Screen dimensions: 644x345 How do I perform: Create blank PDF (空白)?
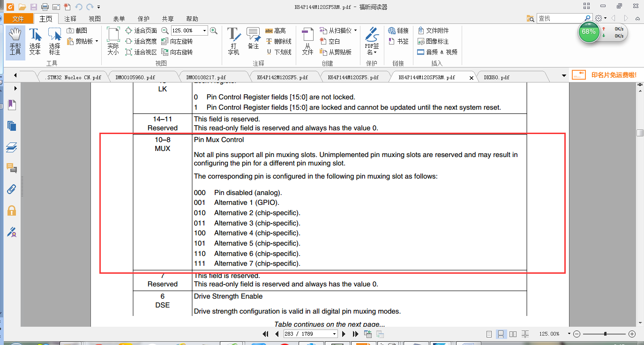(330, 41)
